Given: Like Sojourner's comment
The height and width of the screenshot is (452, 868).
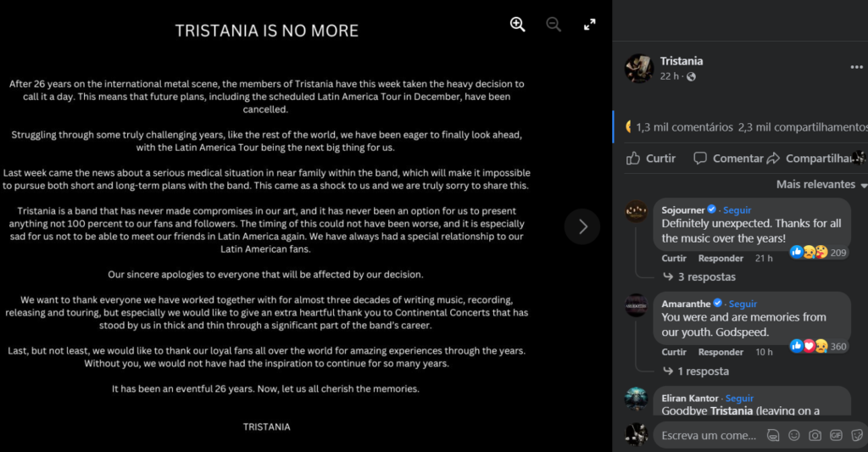Looking at the screenshot, I should (674, 259).
